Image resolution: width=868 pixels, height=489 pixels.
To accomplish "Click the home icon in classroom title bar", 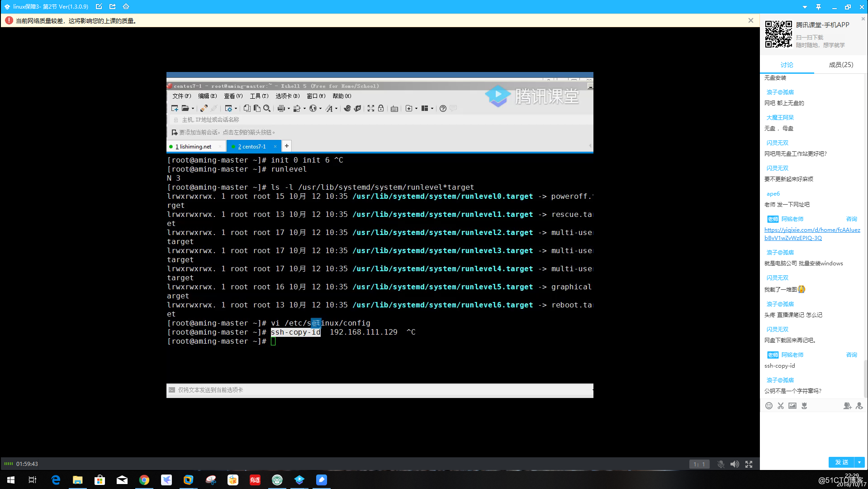I will [126, 7].
